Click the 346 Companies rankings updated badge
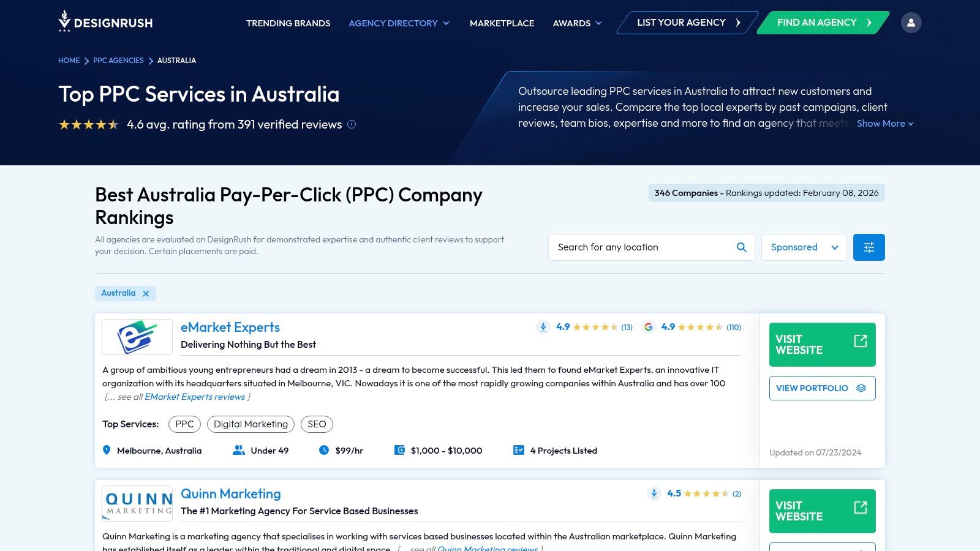980x551 pixels. (x=767, y=193)
